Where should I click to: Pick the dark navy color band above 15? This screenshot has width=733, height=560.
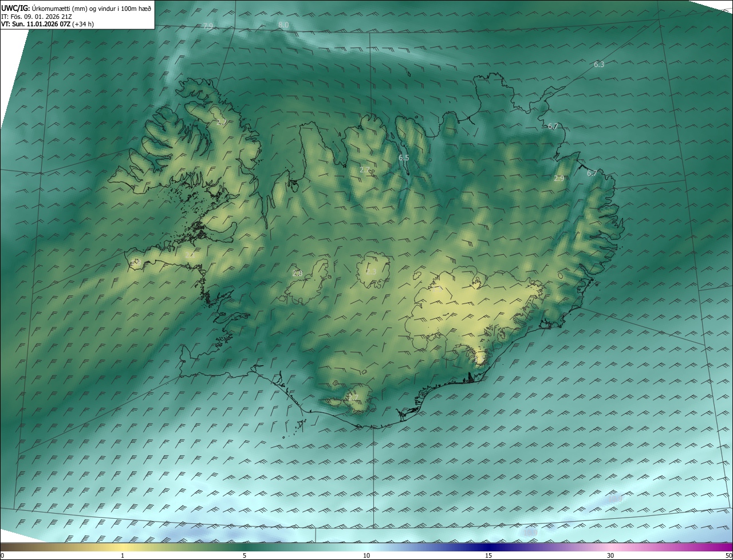(488, 547)
